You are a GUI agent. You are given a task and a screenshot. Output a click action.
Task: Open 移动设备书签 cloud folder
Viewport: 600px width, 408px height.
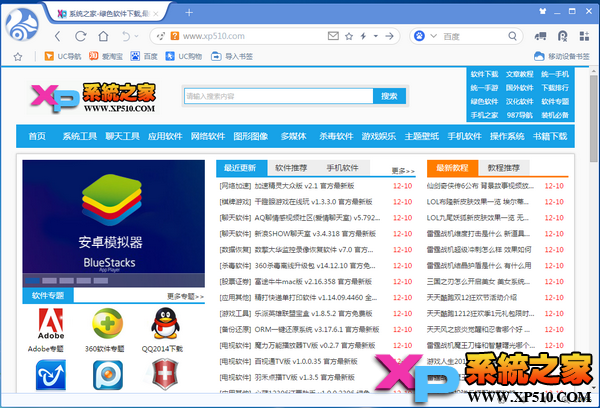pos(562,56)
